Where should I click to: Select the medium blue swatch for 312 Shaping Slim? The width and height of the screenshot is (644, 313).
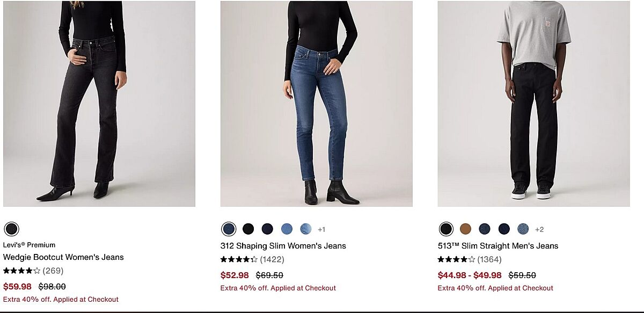[x=287, y=229]
